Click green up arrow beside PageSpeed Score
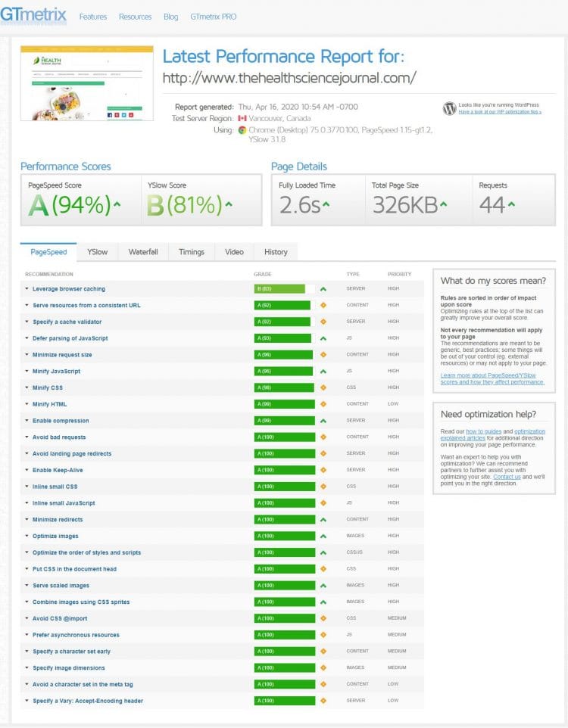This screenshot has height=728, width=568. click(x=117, y=204)
